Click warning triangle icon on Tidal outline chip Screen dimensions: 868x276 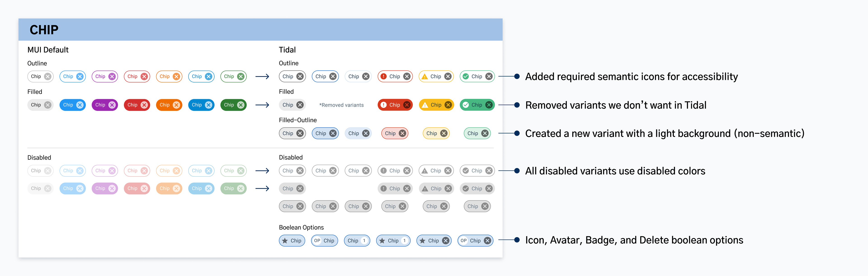(x=425, y=76)
